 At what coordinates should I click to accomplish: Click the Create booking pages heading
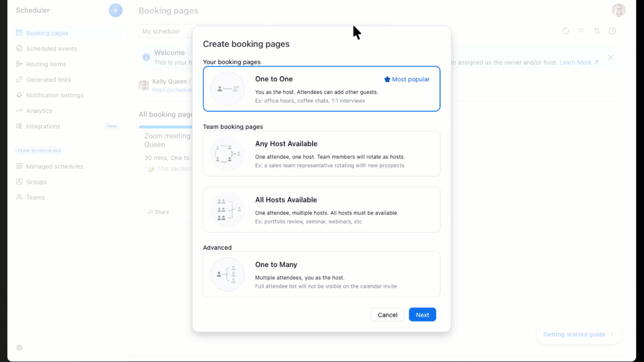pos(246,44)
